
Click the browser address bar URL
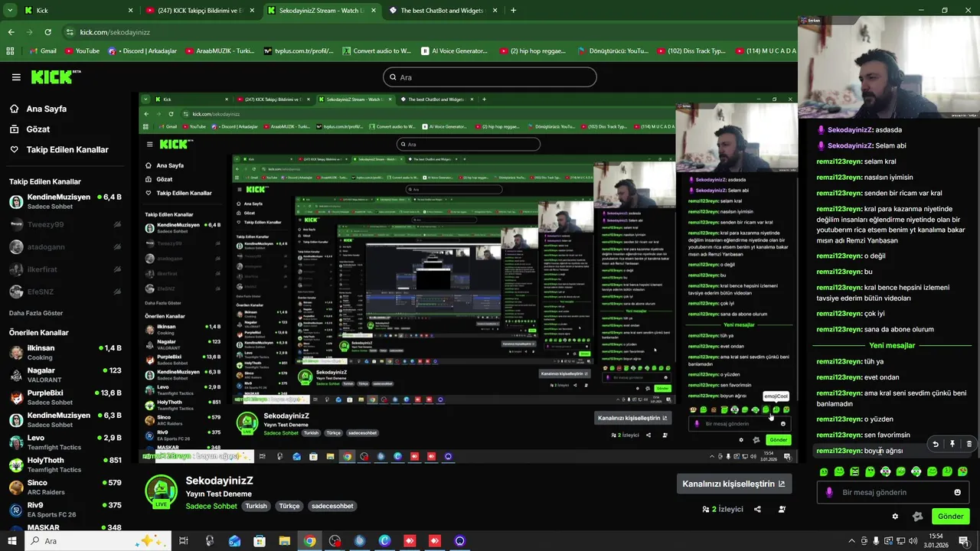tap(115, 32)
